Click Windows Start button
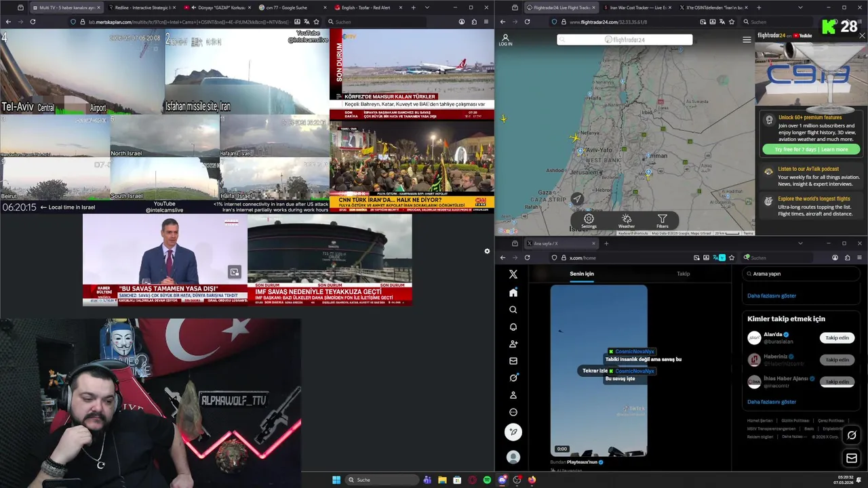Image resolution: width=868 pixels, height=488 pixels. [x=336, y=480]
